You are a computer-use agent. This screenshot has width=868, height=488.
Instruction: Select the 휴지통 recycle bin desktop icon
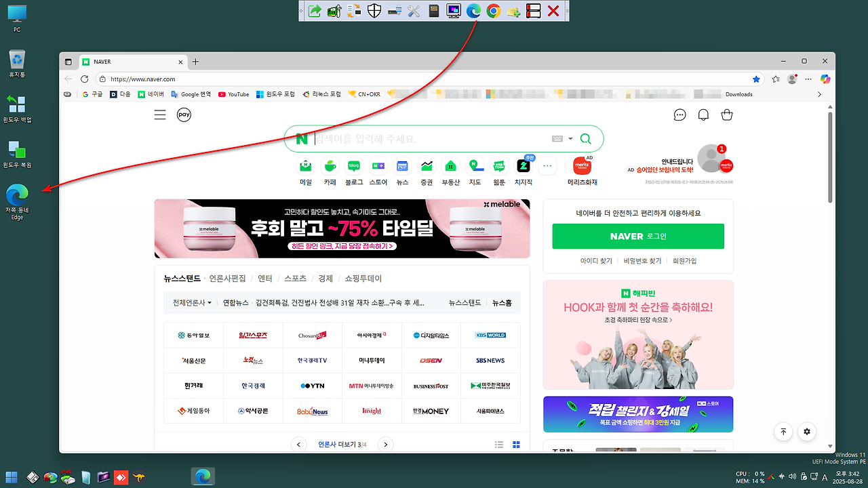point(17,64)
